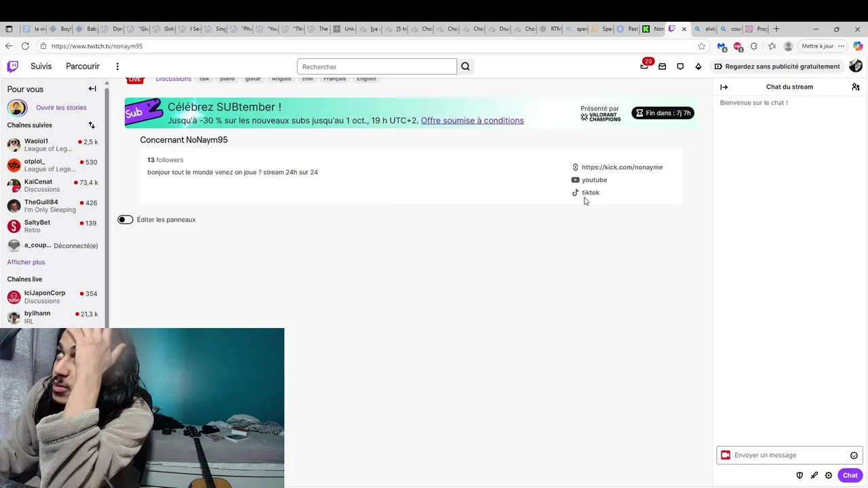This screenshot has height=488, width=868.
Task: Focus the Envoyer un message field
Action: click(x=789, y=455)
